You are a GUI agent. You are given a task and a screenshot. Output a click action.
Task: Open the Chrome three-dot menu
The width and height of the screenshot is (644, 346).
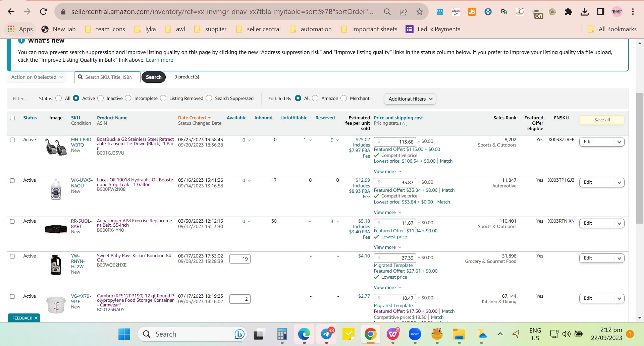(x=633, y=12)
